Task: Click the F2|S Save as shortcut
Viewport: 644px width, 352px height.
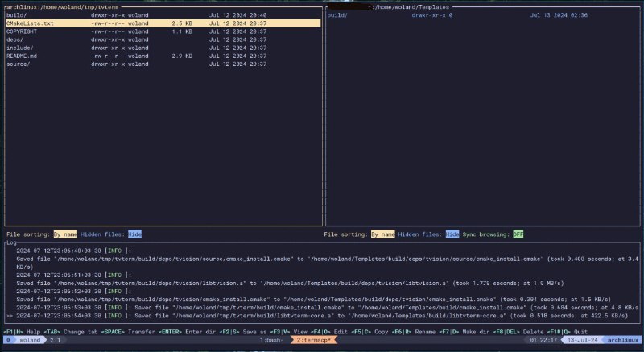Action: click(x=242, y=332)
